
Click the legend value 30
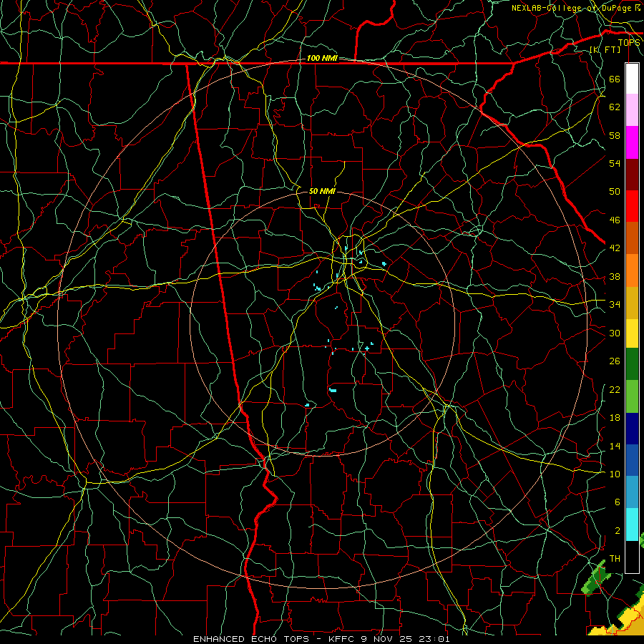[615, 333]
